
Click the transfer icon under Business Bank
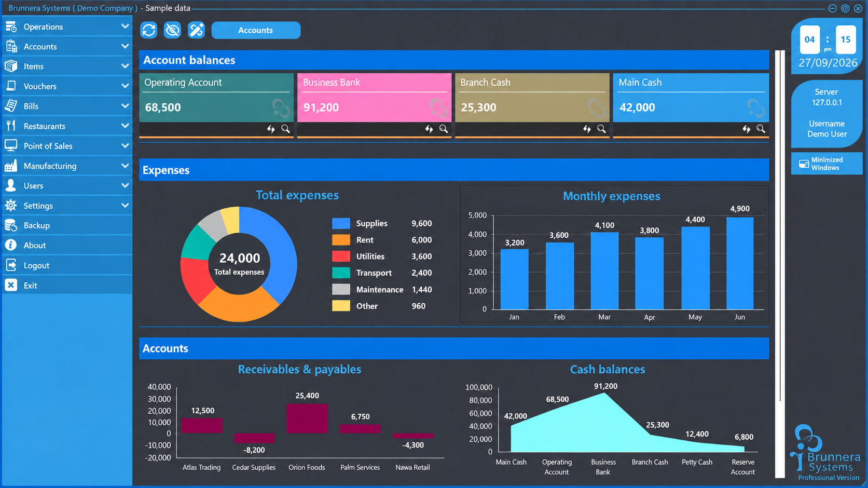pyautogui.click(x=429, y=129)
